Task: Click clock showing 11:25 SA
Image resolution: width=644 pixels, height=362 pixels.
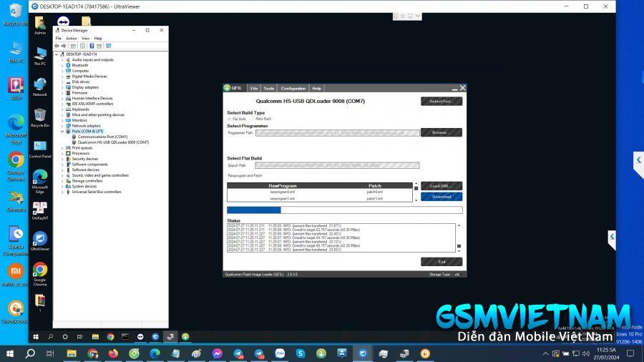Action: (606, 350)
